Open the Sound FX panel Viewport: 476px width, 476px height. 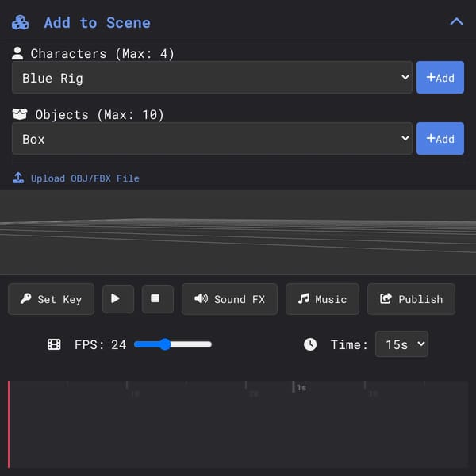click(x=229, y=299)
